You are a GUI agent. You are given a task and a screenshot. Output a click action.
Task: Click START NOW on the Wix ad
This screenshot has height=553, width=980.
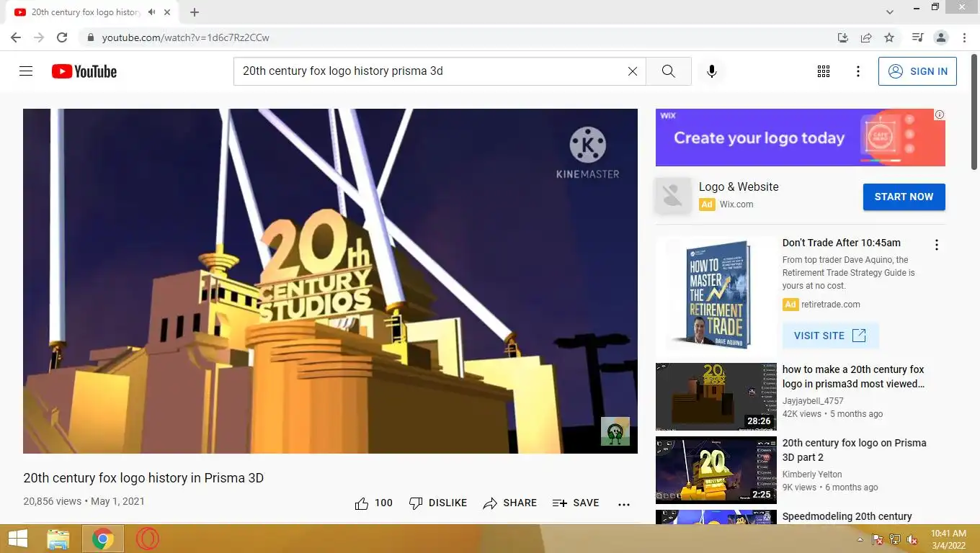pos(904,197)
